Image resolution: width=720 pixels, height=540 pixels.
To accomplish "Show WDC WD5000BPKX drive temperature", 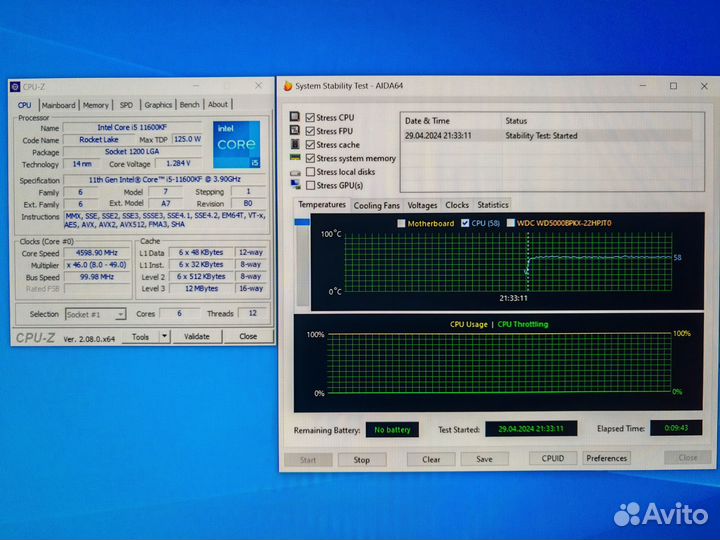I will [x=510, y=223].
